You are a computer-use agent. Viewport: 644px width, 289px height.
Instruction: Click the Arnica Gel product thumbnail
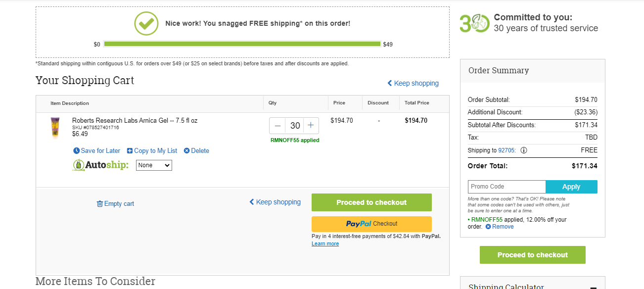click(55, 128)
